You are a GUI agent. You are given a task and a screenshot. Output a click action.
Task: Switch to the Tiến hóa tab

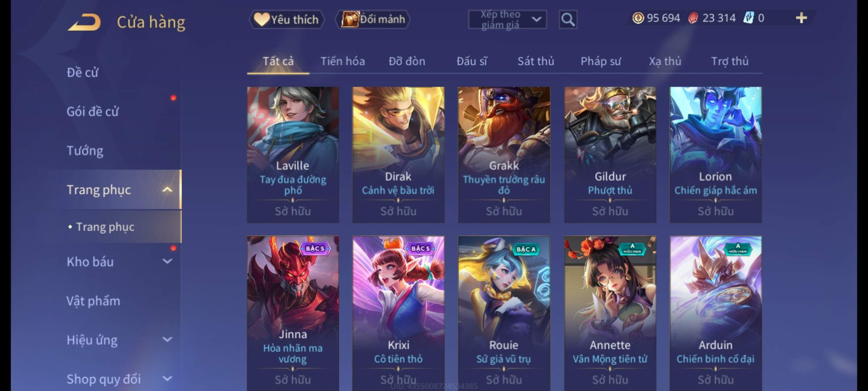(342, 61)
